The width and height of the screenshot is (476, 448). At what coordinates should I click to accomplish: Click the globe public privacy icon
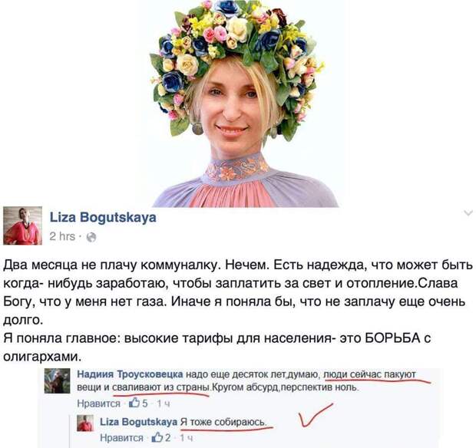[91, 237]
